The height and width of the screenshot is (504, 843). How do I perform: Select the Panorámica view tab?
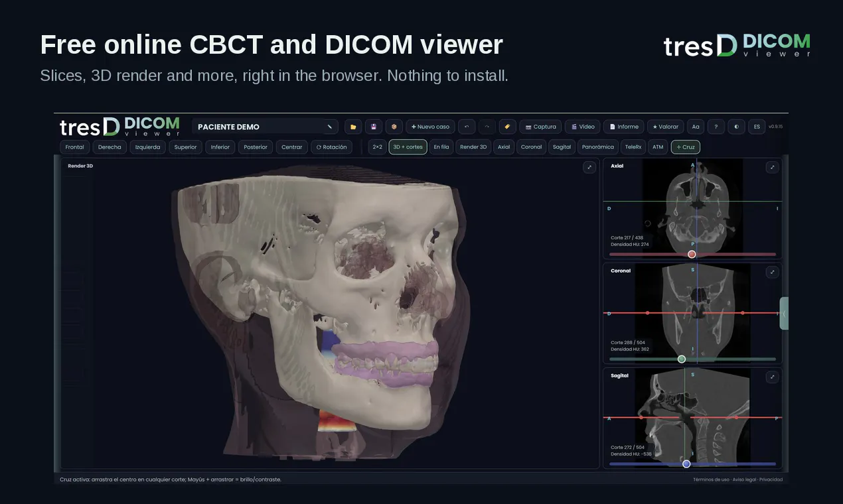click(597, 147)
